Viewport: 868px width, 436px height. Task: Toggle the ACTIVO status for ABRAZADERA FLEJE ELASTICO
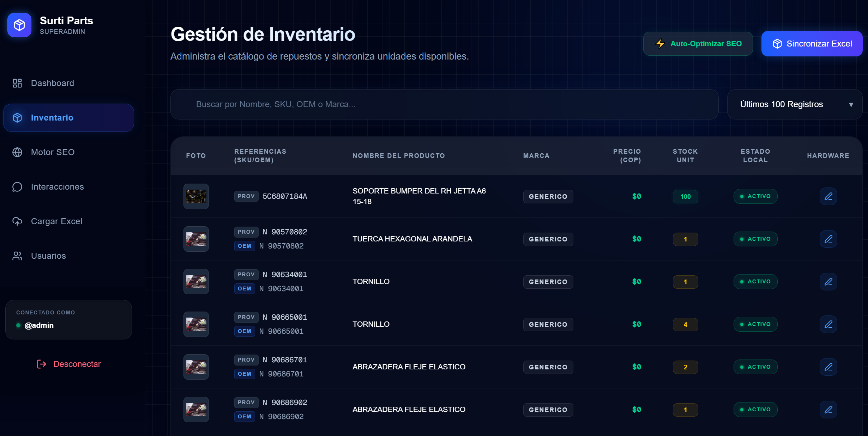click(x=755, y=367)
